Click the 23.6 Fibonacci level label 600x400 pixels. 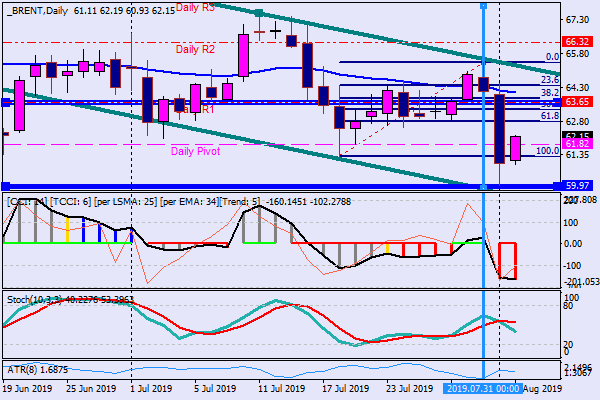pyautogui.click(x=548, y=80)
